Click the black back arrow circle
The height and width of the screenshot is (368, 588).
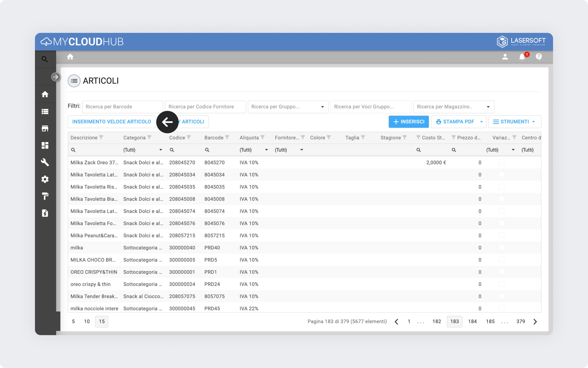point(167,122)
